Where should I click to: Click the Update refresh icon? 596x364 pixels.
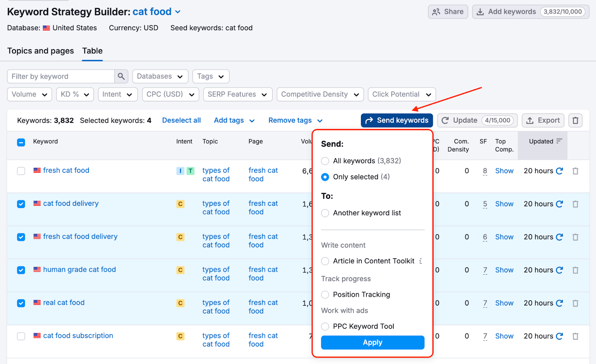pyautogui.click(x=446, y=120)
